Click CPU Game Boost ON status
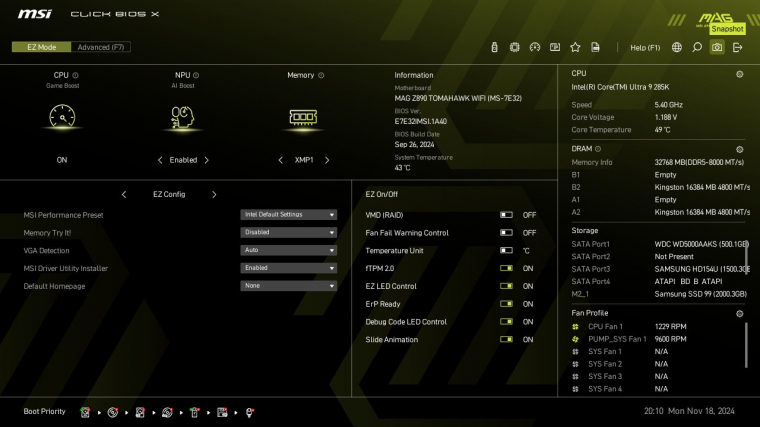This screenshot has width=760, height=427. [x=62, y=160]
